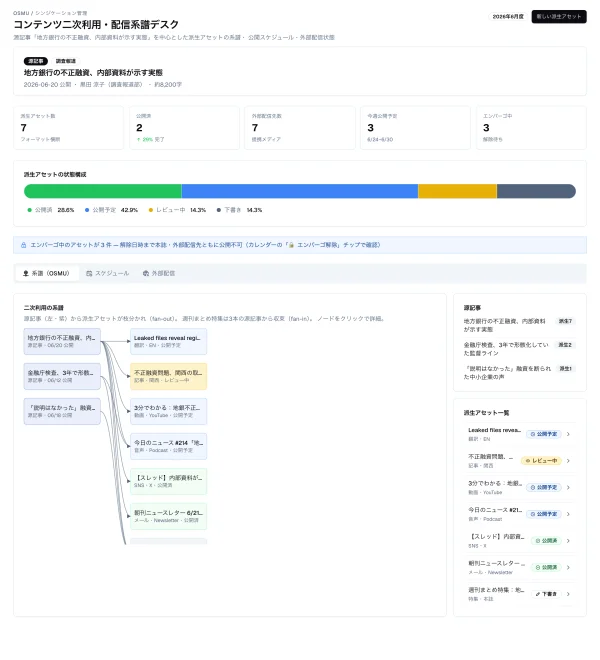The image size is (600, 660).
Task: Click the エンバーゴ中 stat card
Action: [x=531, y=128]
